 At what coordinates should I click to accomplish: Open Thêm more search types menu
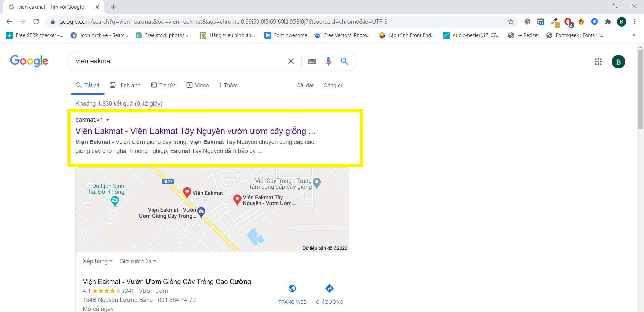point(228,85)
